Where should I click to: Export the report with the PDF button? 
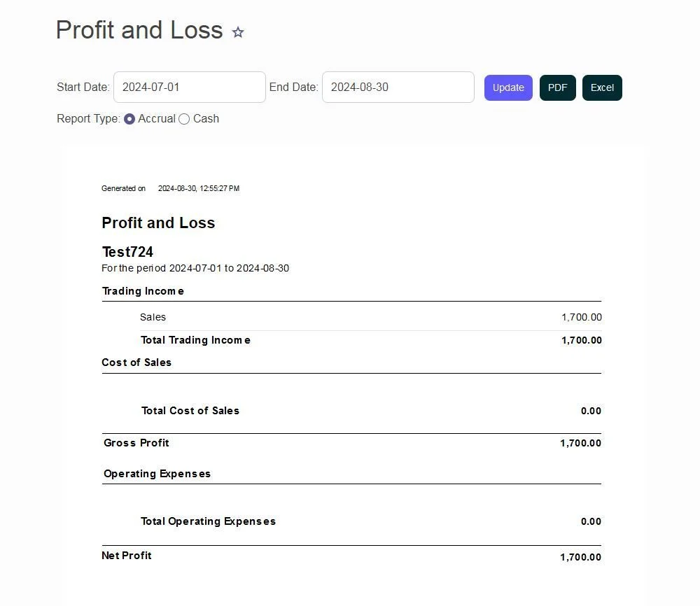[x=557, y=88]
